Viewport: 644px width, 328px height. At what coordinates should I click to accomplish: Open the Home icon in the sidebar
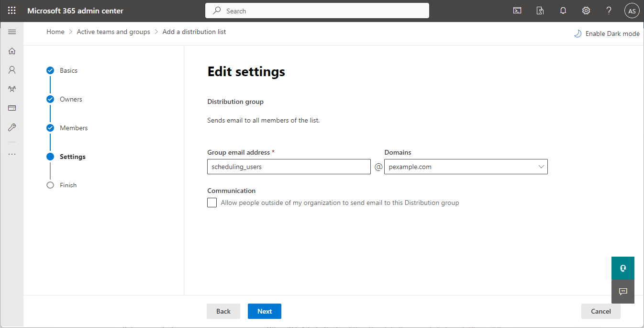pyautogui.click(x=12, y=51)
